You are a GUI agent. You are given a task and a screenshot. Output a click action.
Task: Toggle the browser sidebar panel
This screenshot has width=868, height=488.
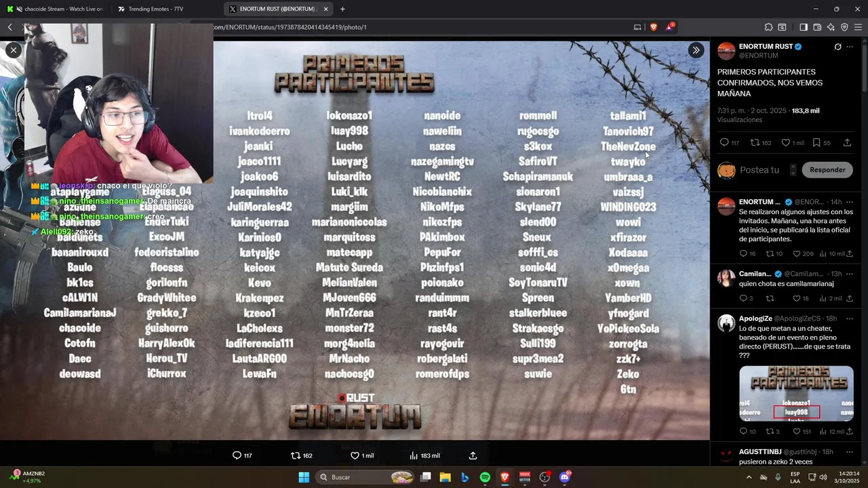click(804, 27)
